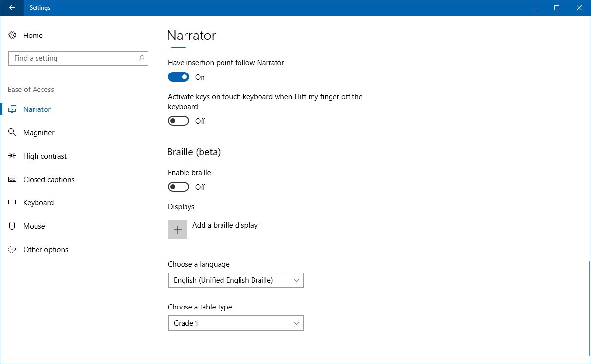Toggle Enable braille switch on
The height and width of the screenshot is (364, 591).
click(x=179, y=187)
